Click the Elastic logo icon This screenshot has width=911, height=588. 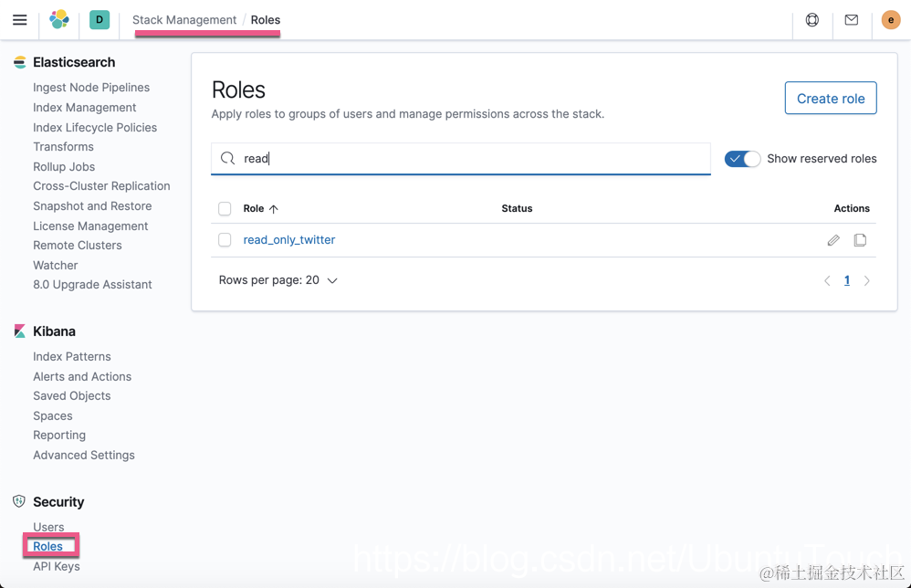pos(59,20)
